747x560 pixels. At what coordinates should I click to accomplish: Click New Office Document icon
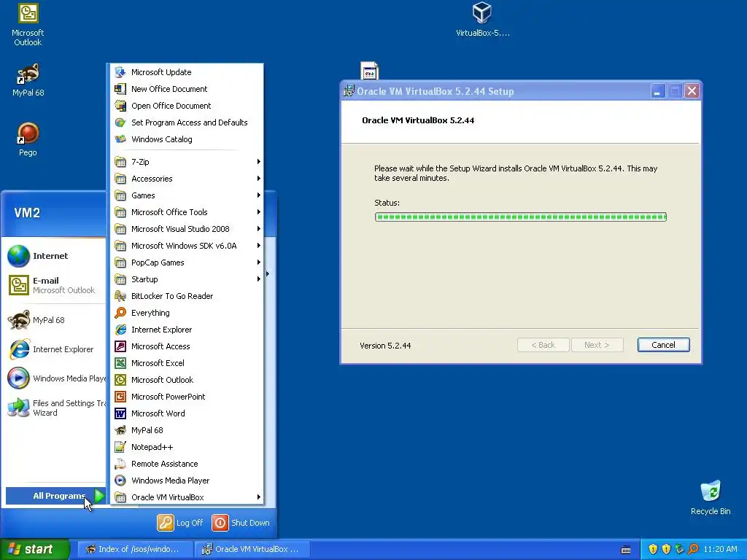(x=120, y=88)
